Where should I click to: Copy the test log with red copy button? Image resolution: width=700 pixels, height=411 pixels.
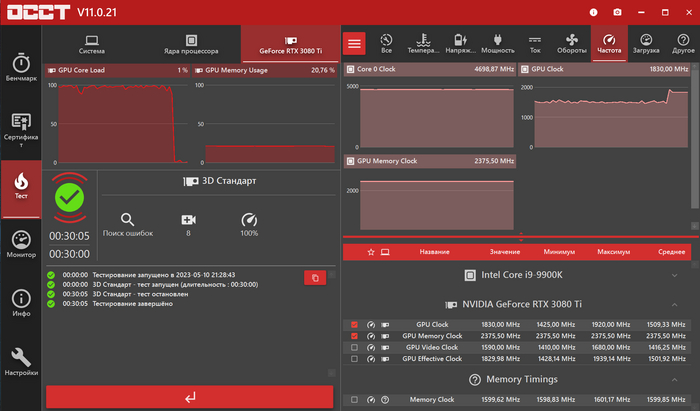[x=314, y=277]
